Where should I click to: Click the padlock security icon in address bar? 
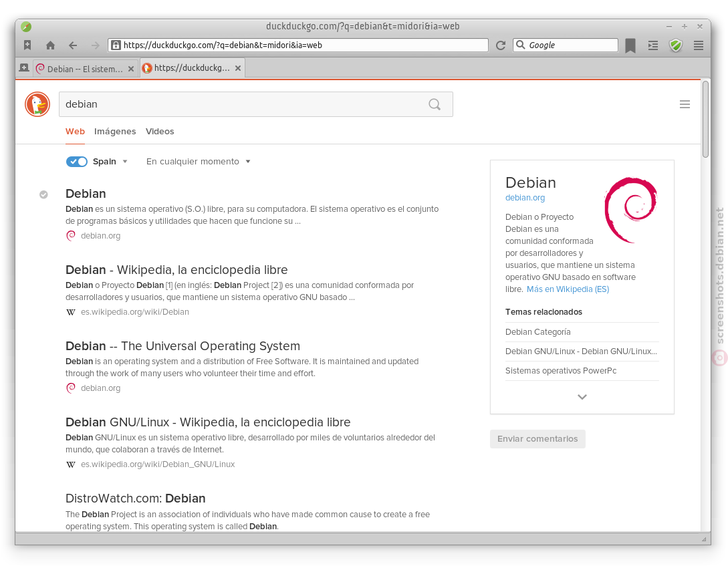point(116,45)
